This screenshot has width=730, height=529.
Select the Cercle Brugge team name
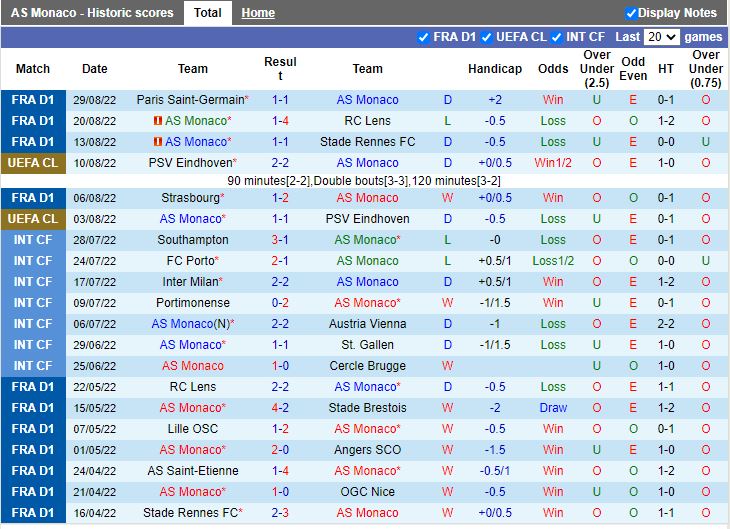[367, 365]
